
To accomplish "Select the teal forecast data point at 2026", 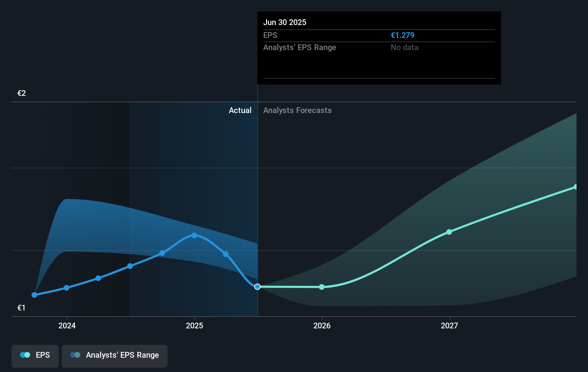I will pyautogui.click(x=322, y=287).
